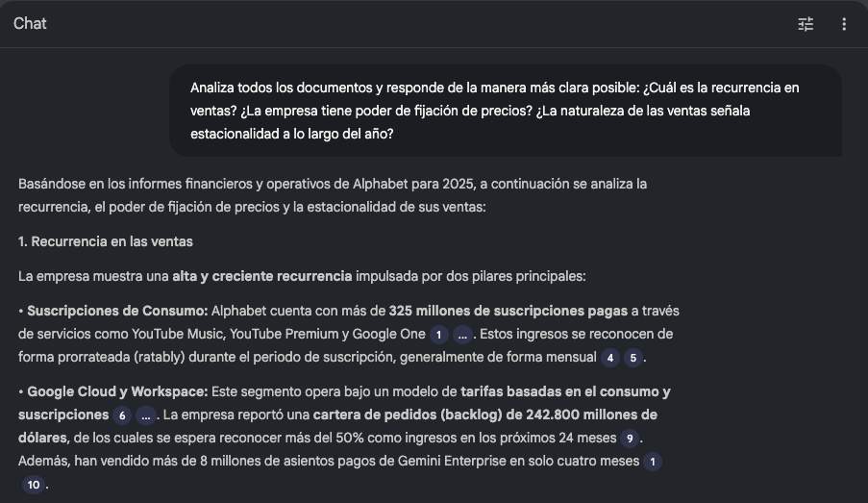Click the bold "Google Cloud y Workspace:" label

(115, 391)
